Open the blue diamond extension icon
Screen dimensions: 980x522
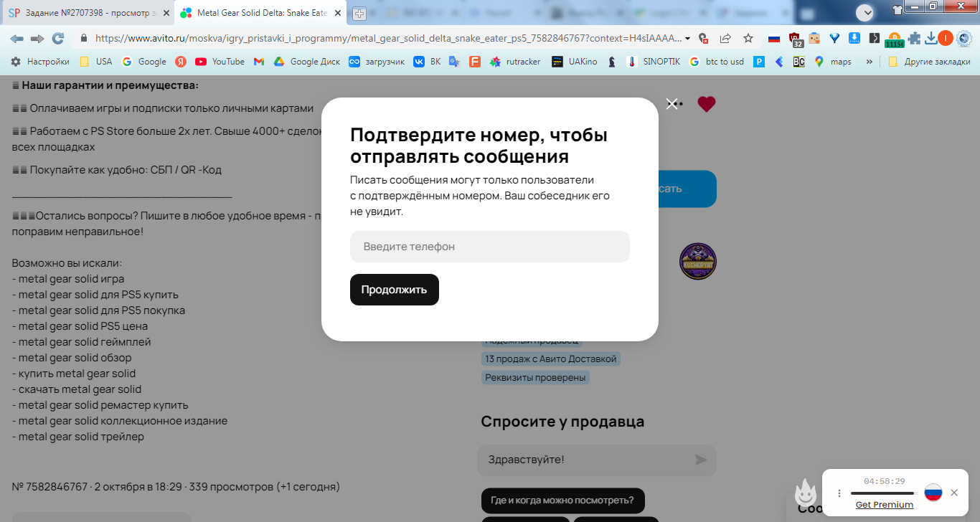[834, 38]
